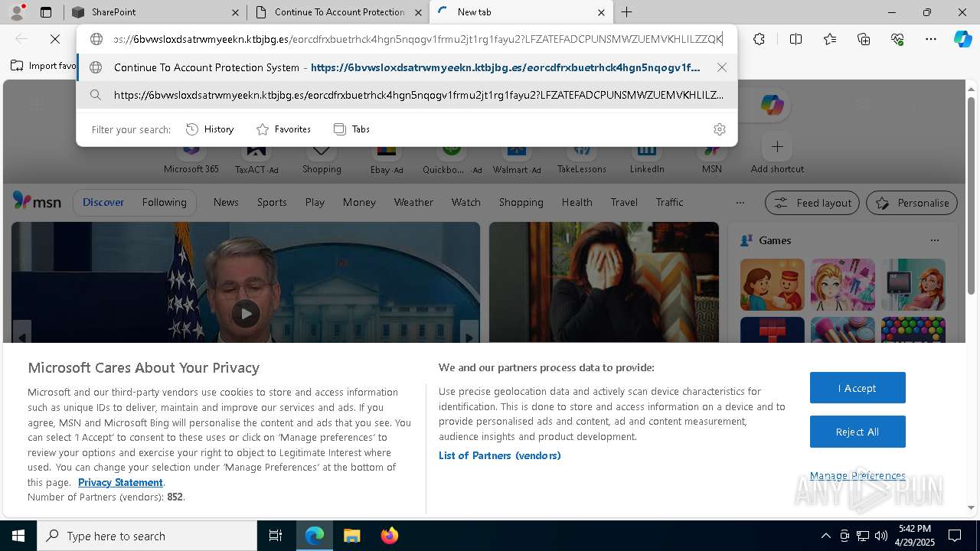Open the Windows Start menu
The image size is (980, 551).
point(18,536)
